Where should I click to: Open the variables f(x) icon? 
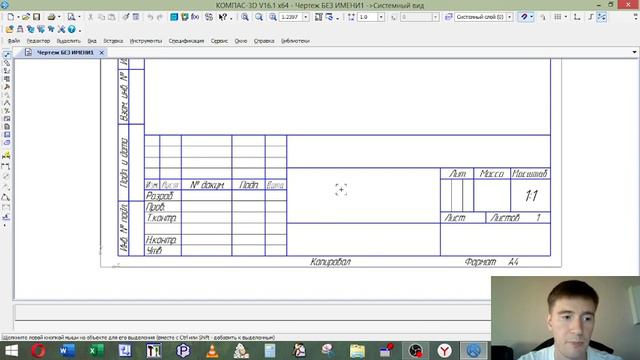click(x=195, y=17)
